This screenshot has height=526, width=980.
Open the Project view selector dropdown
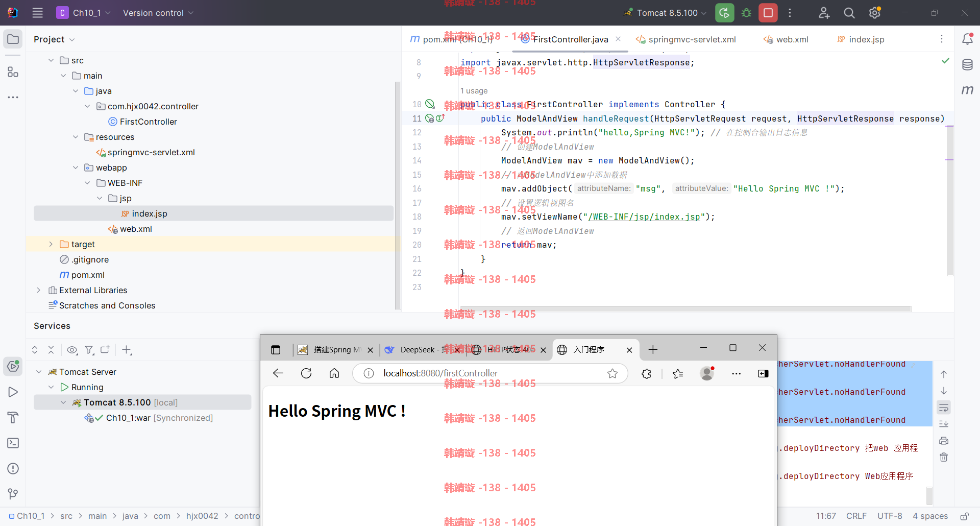(x=54, y=39)
